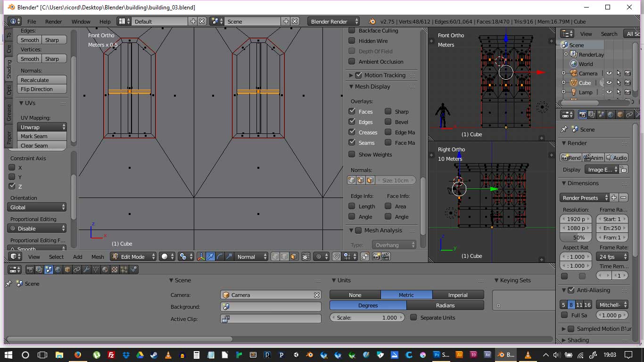Open the Mesh menu in 3D header
The image size is (644, 362).
[98, 256]
